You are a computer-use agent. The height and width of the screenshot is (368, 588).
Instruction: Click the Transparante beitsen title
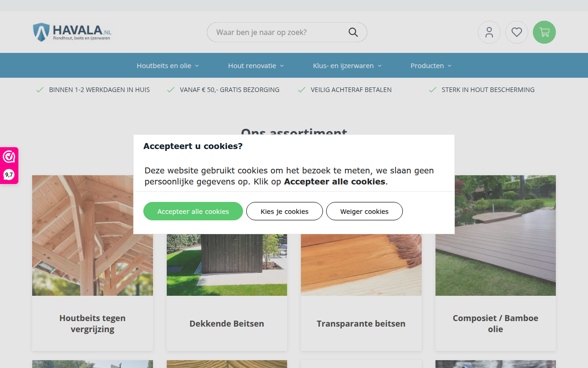click(361, 323)
